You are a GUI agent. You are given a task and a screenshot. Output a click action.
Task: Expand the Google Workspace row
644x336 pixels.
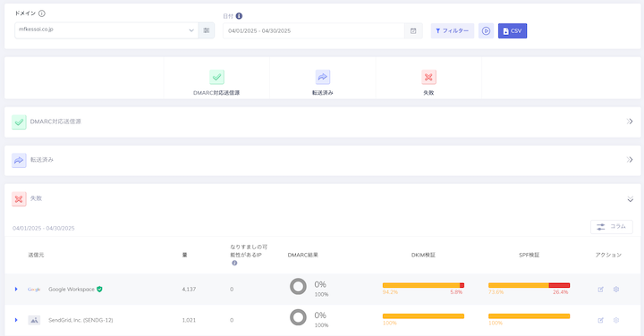pyautogui.click(x=16, y=290)
